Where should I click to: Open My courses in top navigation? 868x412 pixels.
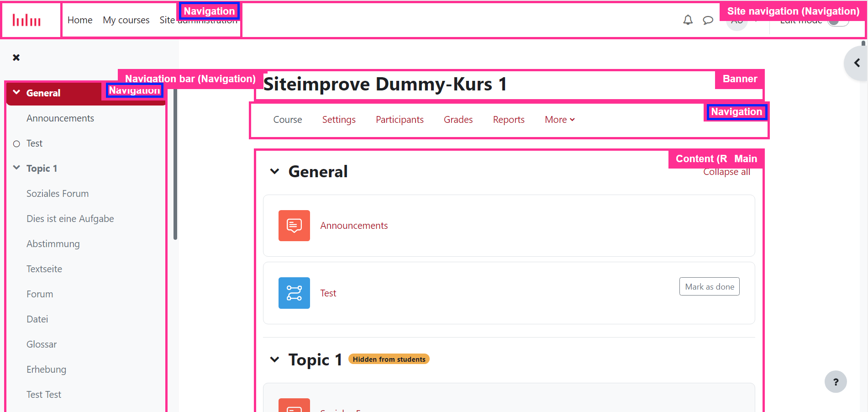[x=126, y=20]
